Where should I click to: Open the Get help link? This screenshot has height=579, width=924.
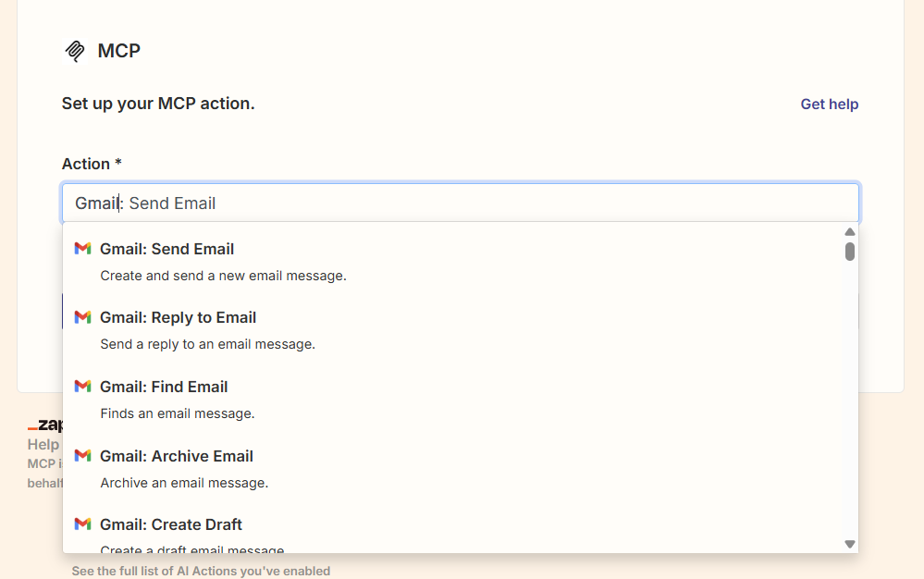pyautogui.click(x=829, y=105)
